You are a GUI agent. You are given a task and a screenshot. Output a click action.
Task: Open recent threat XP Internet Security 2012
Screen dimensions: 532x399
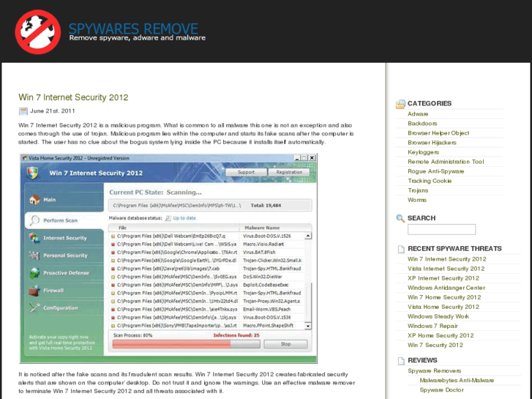click(x=443, y=278)
